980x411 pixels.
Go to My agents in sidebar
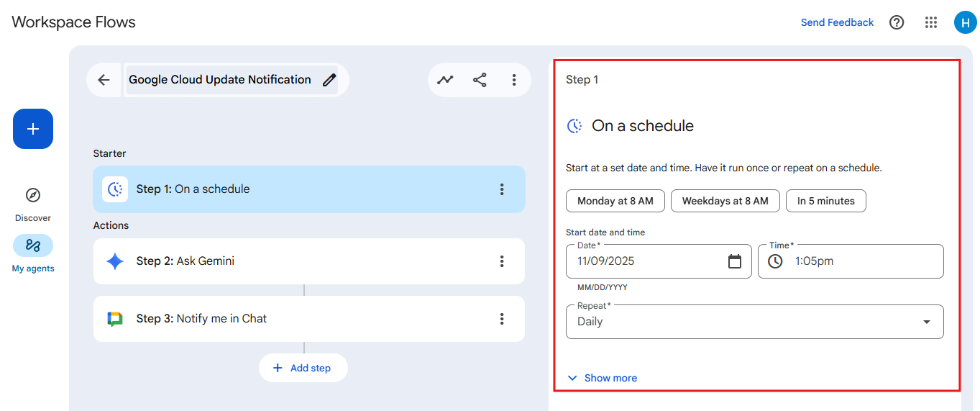[33, 246]
